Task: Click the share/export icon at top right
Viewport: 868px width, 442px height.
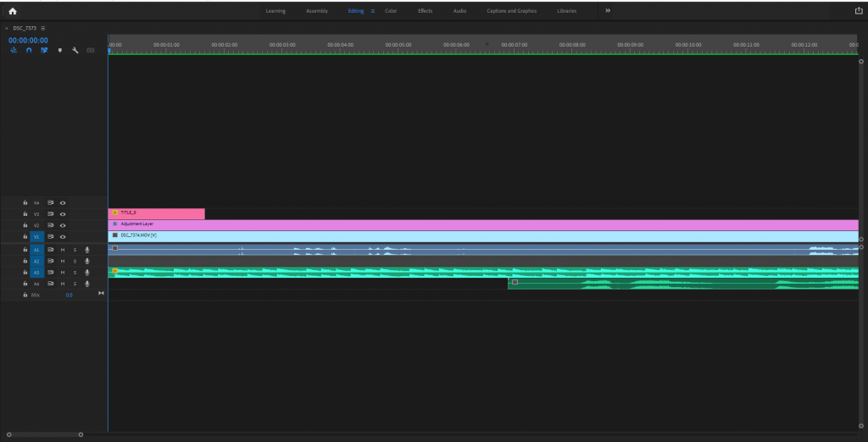Action: (858, 11)
